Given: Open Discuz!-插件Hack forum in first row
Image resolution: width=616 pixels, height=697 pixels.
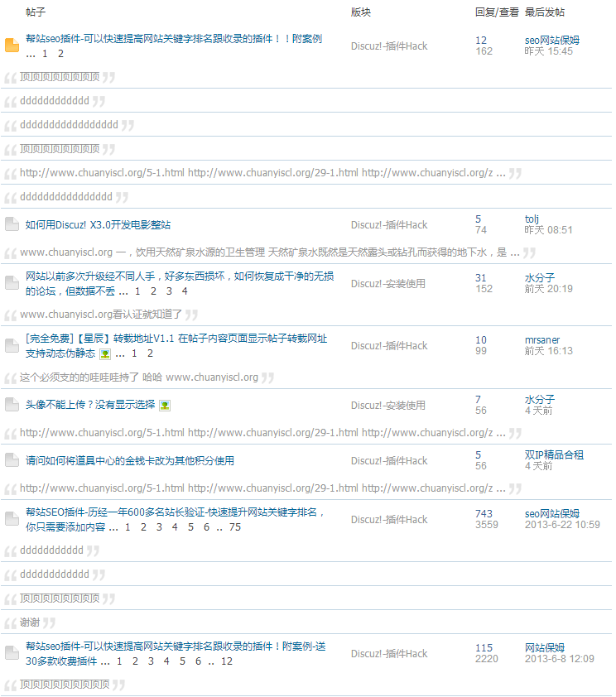Looking at the screenshot, I should point(389,46).
